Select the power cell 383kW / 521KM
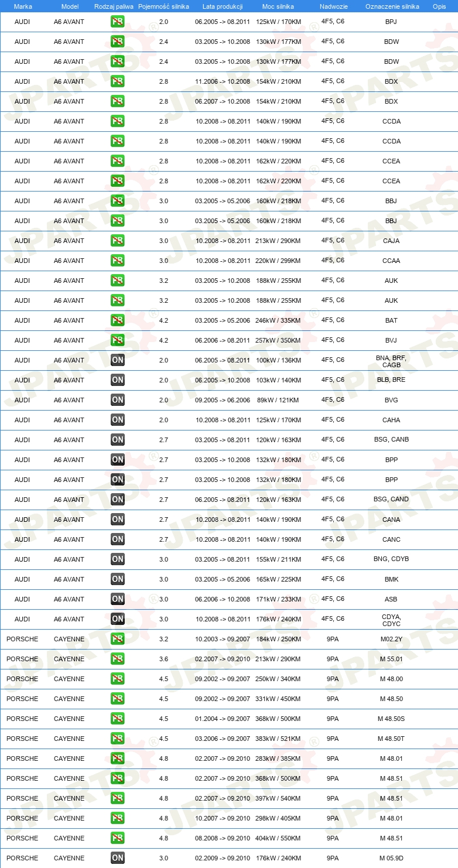The width and height of the screenshot is (458, 868). pyautogui.click(x=278, y=739)
